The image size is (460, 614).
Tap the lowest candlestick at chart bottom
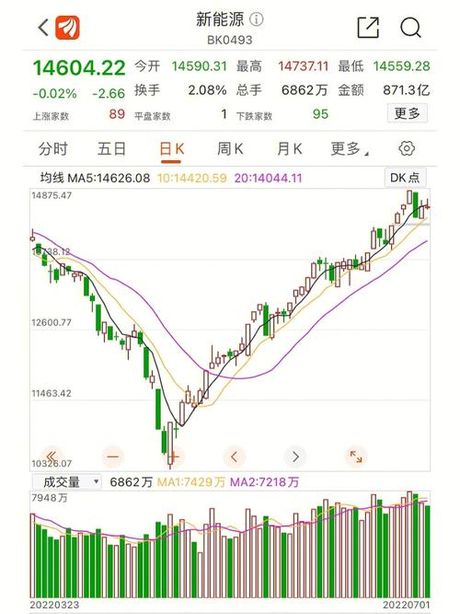coord(170,445)
